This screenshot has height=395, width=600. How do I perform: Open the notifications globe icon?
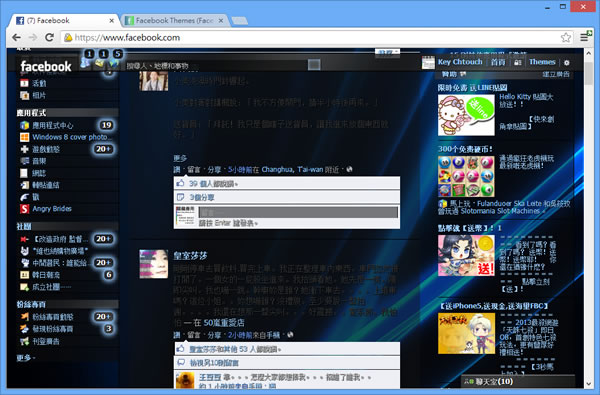coord(114,64)
